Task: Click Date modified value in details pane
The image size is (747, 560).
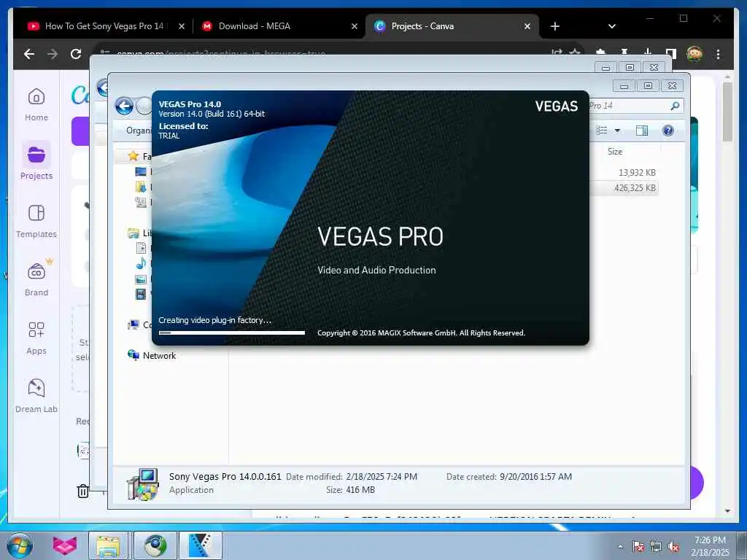Action: tap(382, 477)
